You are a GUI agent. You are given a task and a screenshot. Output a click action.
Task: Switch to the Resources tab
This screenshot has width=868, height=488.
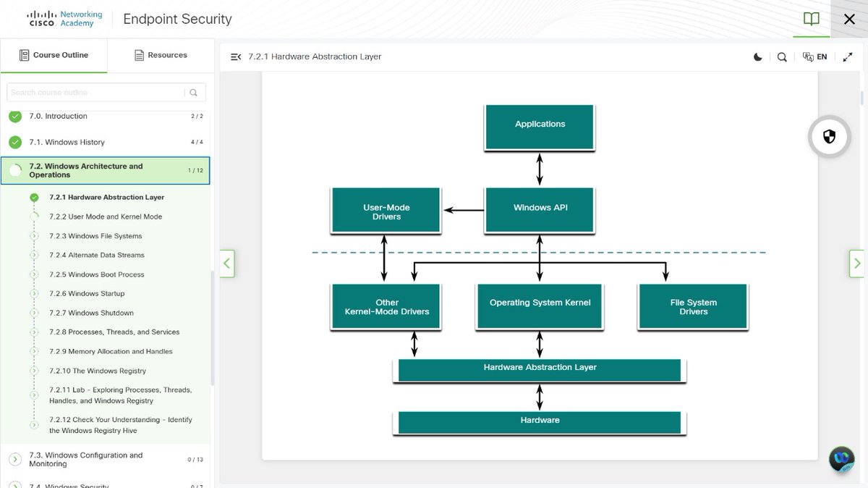pos(161,55)
